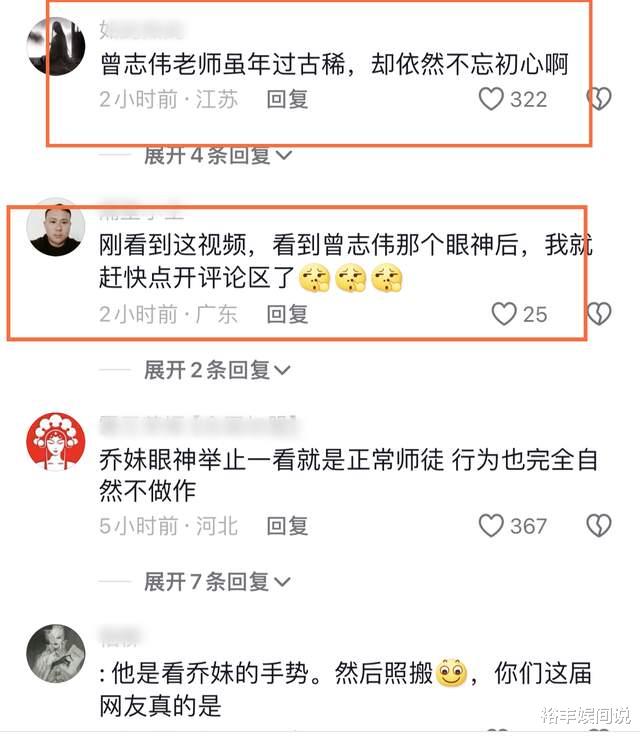The width and height of the screenshot is (640, 737).
Task: Open avatar of the man in black shirt
Action: coord(56,227)
